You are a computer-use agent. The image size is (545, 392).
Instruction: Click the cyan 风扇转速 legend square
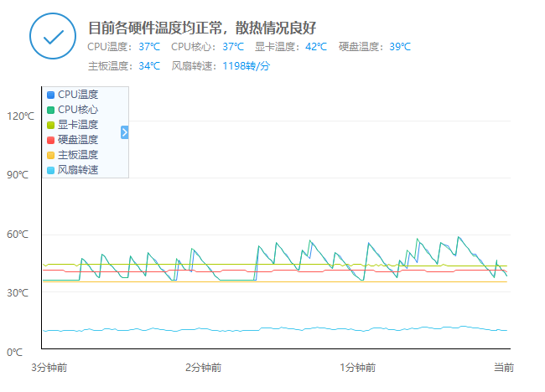point(51,170)
